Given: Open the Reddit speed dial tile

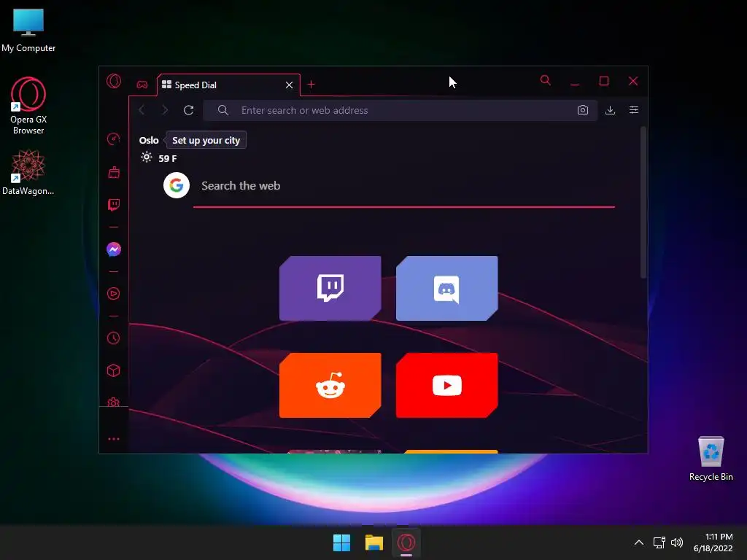Looking at the screenshot, I should [330, 385].
